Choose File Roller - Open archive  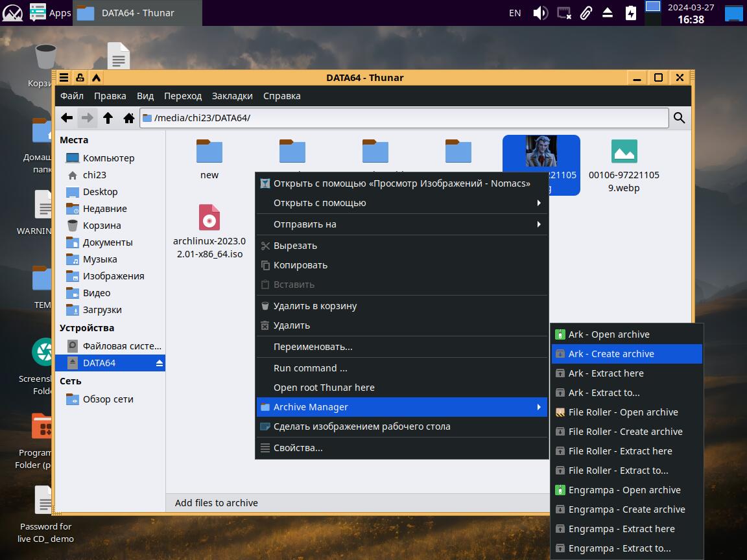(626, 412)
